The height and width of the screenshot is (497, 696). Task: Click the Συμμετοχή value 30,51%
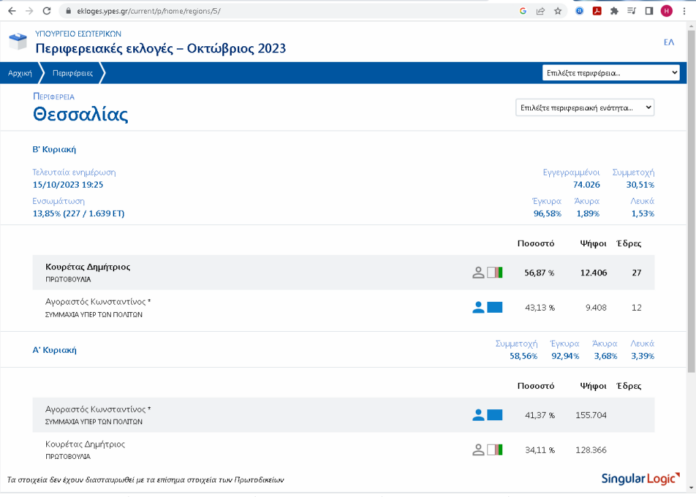pyautogui.click(x=640, y=185)
